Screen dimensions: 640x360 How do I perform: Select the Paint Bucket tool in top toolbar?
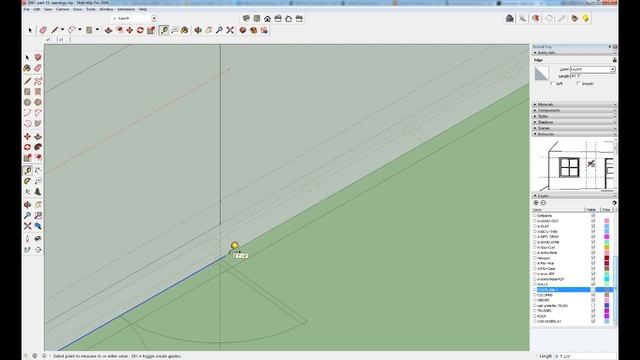[x=185, y=30]
